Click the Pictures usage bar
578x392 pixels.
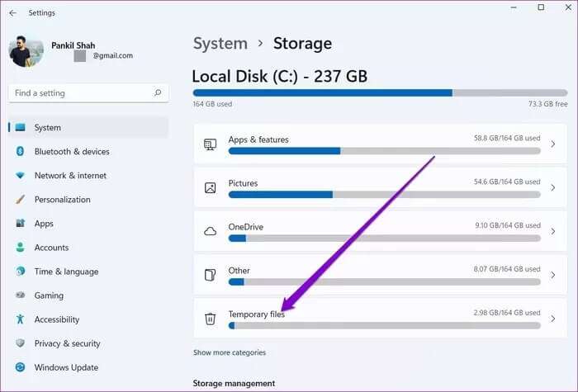point(385,195)
